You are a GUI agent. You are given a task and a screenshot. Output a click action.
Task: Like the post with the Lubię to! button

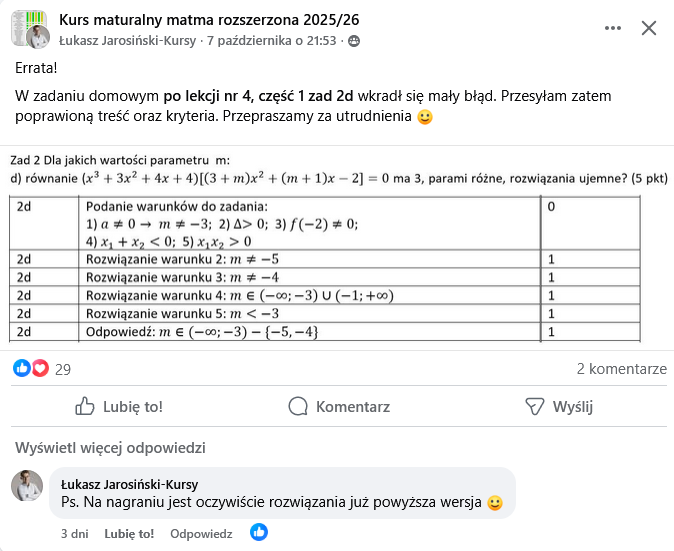coord(119,407)
